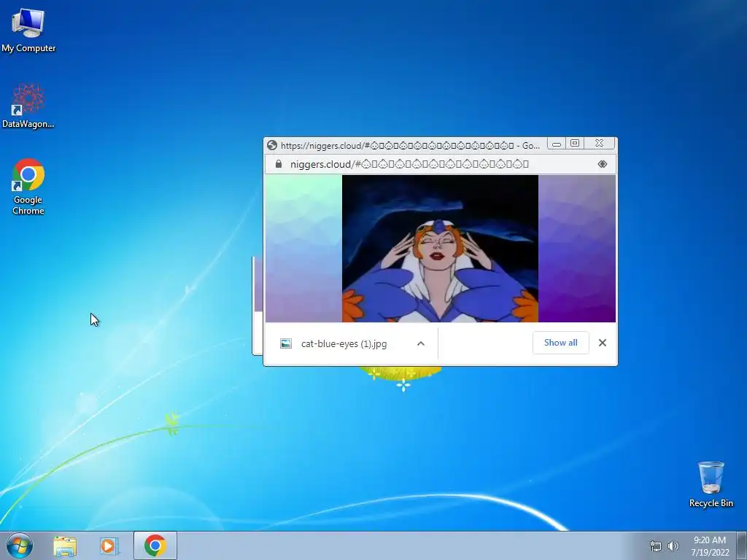Click the eye-shaped icon in address bar
747x560 pixels.
[x=602, y=164]
